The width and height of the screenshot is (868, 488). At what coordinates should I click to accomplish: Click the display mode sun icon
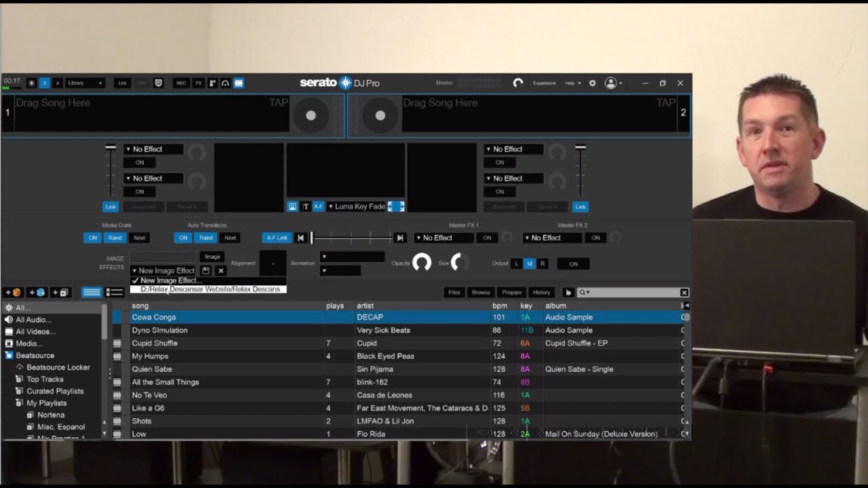[x=31, y=83]
